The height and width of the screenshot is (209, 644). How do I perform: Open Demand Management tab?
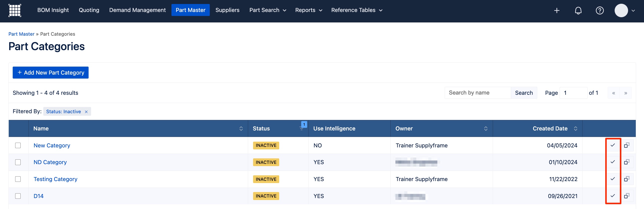[x=137, y=10]
